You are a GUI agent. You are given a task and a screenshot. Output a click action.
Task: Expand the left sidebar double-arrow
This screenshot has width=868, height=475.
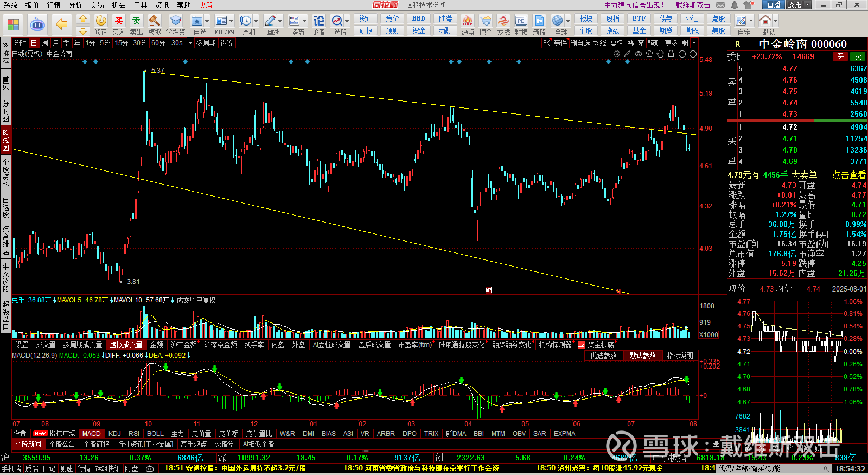(x=5, y=45)
